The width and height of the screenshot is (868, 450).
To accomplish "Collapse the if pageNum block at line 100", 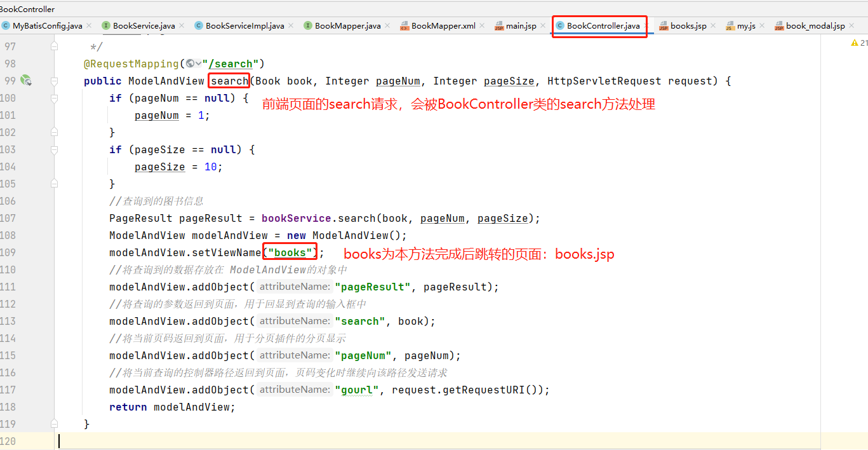I will tap(54, 98).
